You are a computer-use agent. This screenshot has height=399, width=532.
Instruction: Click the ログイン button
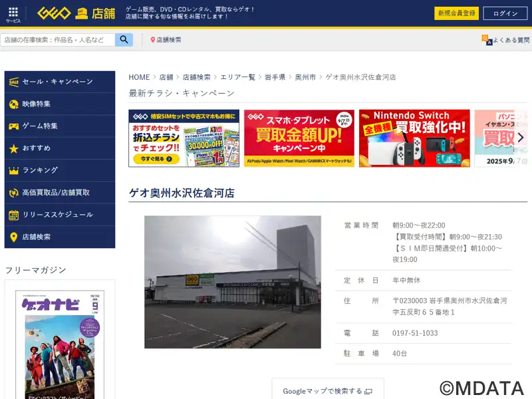coord(505,13)
